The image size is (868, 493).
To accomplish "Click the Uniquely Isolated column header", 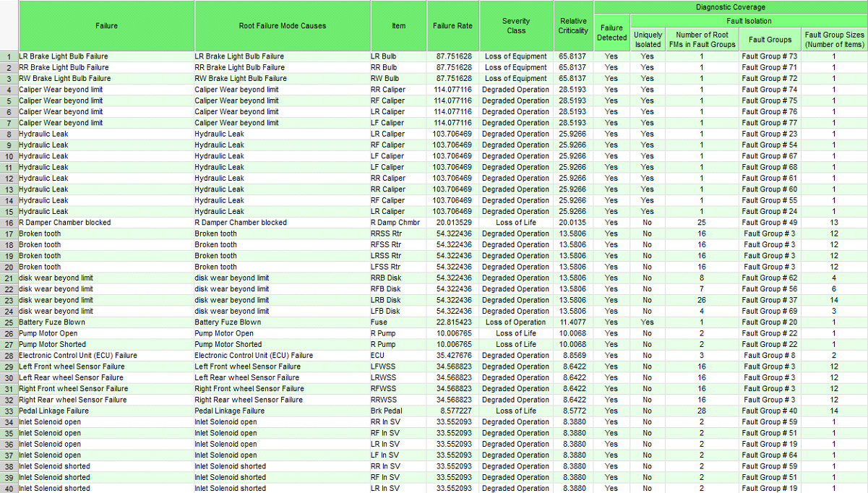I will (x=647, y=39).
